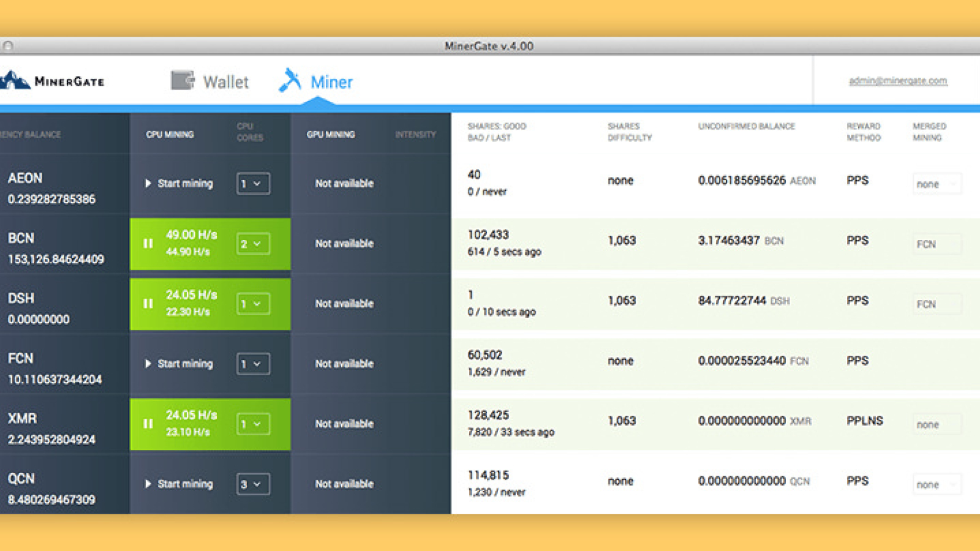Image resolution: width=980 pixels, height=551 pixels.
Task: Open QCN CPU cores dropdown
Action: [253, 484]
